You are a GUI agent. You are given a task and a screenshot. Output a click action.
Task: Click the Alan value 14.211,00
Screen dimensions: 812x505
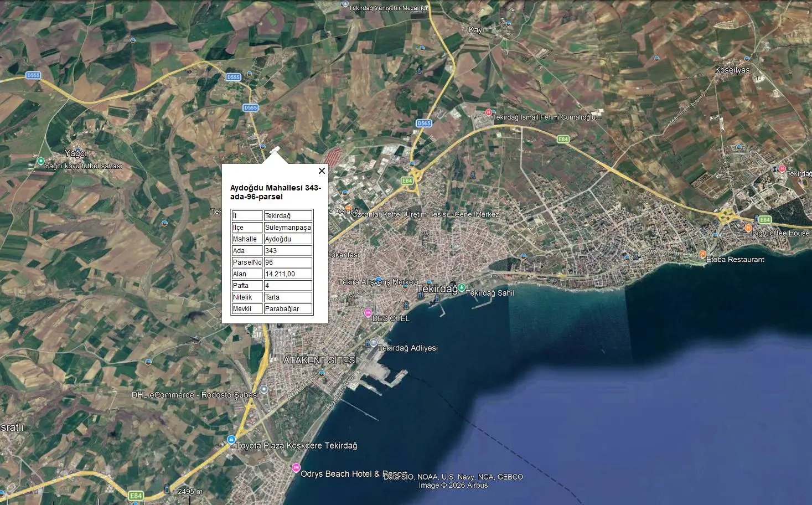pos(288,274)
